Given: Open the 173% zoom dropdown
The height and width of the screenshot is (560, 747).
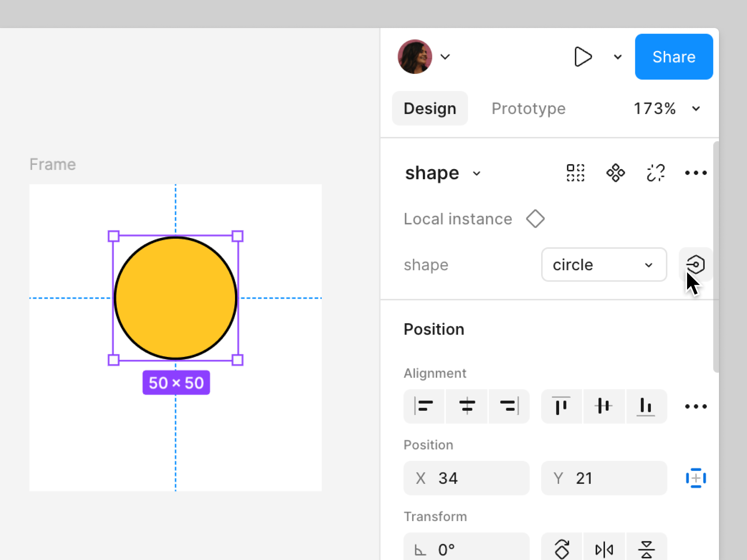Looking at the screenshot, I should 667,108.
